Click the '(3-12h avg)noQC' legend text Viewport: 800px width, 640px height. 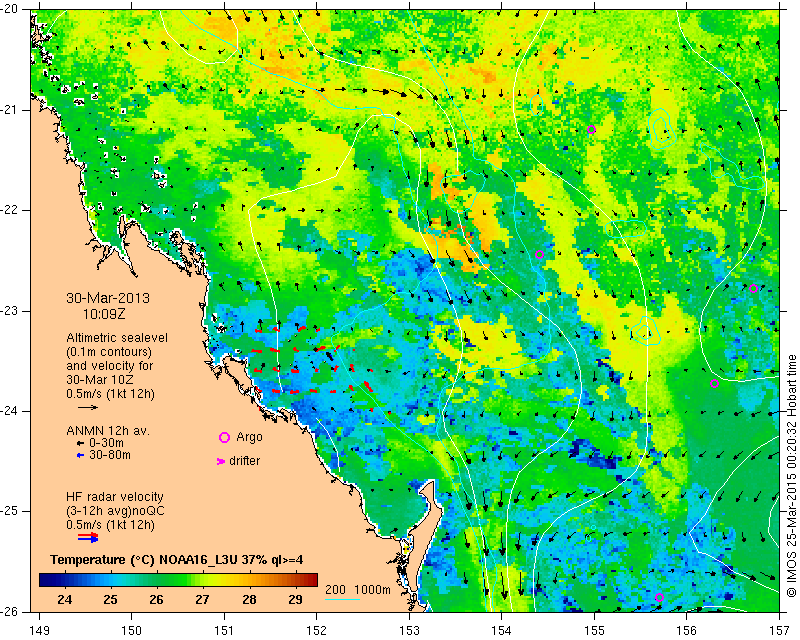pyautogui.click(x=115, y=511)
